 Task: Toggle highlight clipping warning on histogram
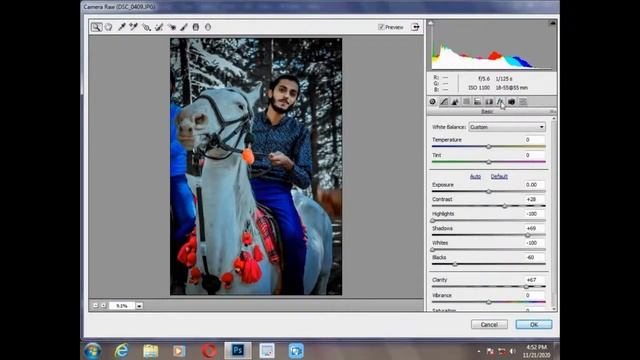[553, 23]
